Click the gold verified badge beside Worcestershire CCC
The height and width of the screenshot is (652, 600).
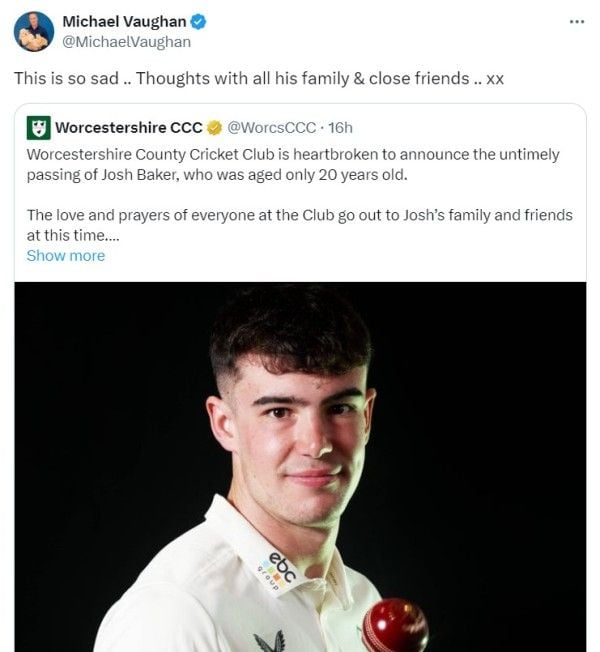point(214,127)
